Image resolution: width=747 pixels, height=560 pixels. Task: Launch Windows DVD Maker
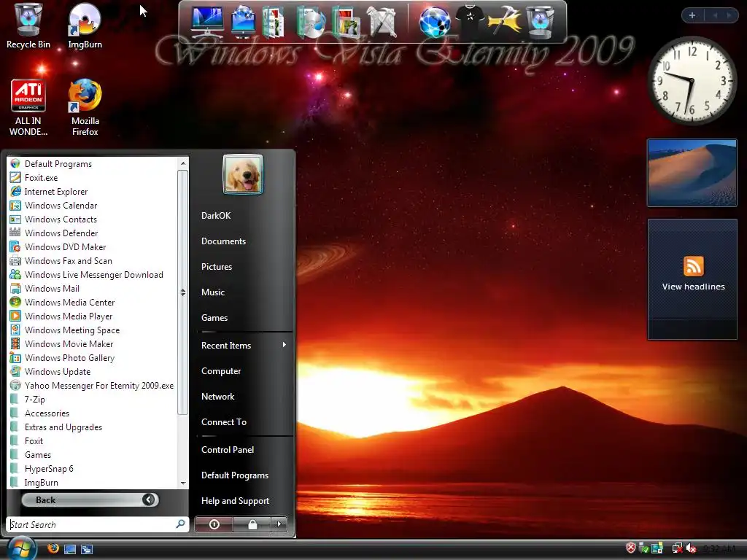(93, 246)
